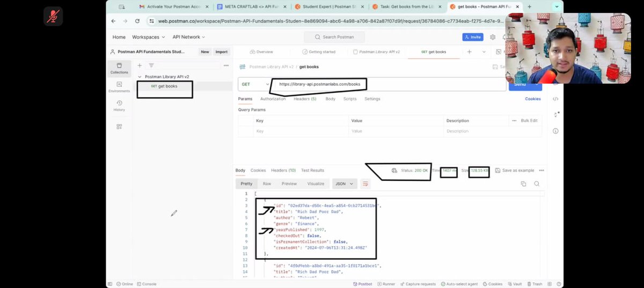Open the Chrome tab search dropdown arrow
The image size is (644, 288).
click(x=557, y=6)
